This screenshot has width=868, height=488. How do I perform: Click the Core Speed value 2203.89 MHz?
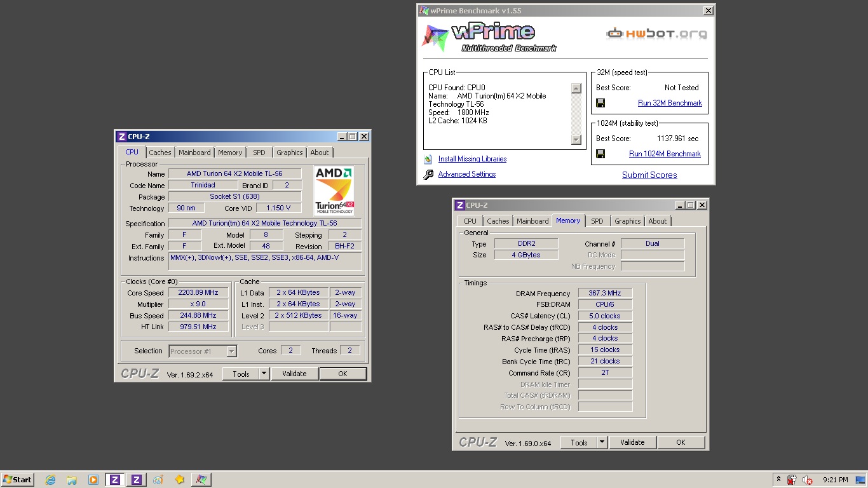point(198,293)
